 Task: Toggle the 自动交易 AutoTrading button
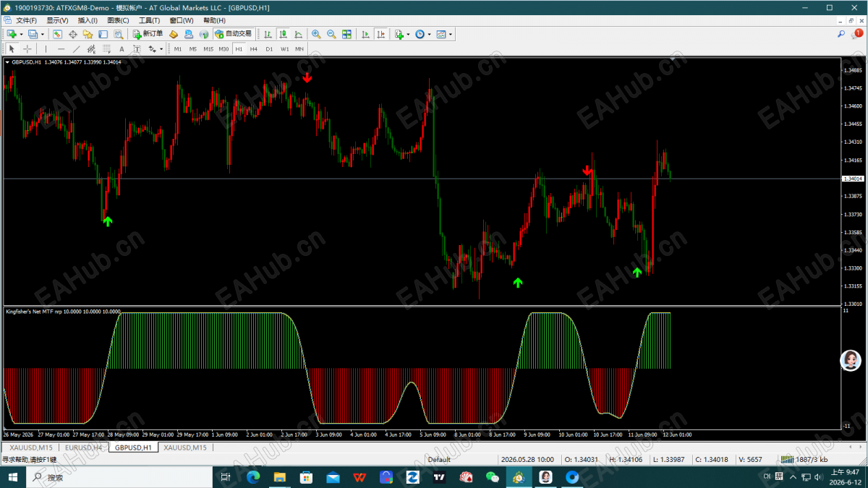click(x=233, y=34)
